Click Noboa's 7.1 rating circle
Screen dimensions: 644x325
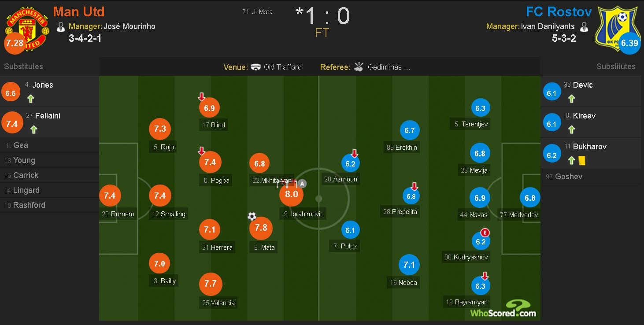[409, 265]
